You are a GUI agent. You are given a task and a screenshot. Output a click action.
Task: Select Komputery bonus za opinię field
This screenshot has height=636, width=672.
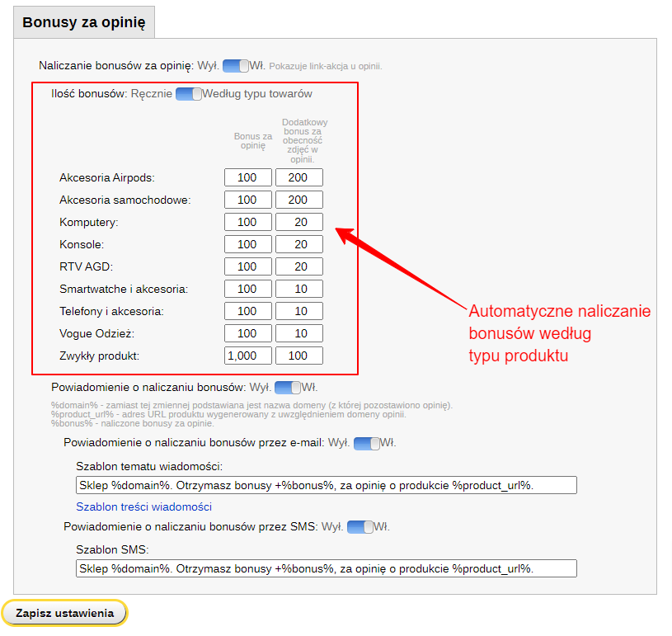(247, 222)
